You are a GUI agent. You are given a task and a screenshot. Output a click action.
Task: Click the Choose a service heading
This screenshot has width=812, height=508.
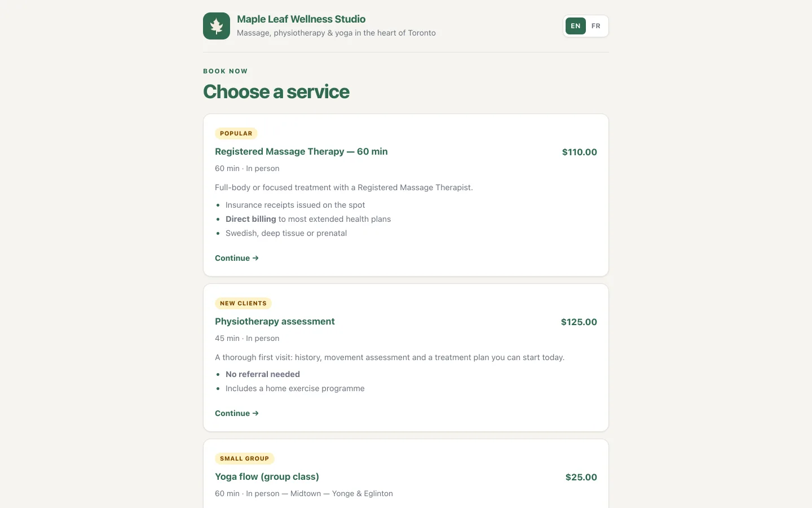(x=276, y=91)
